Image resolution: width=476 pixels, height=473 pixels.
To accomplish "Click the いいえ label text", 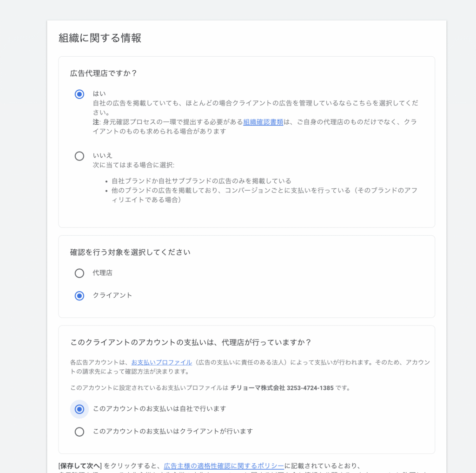I will click(102, 155).
